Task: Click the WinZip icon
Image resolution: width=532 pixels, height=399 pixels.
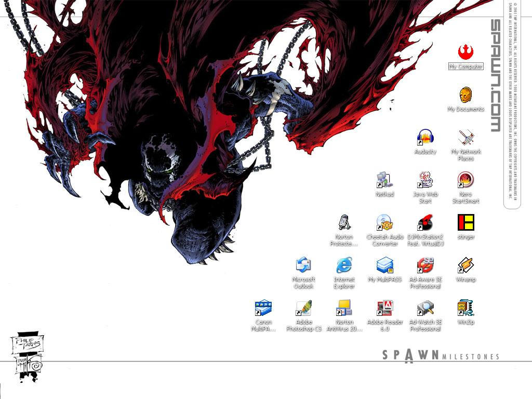Action: pyautogui.click(x=465, y=308)
